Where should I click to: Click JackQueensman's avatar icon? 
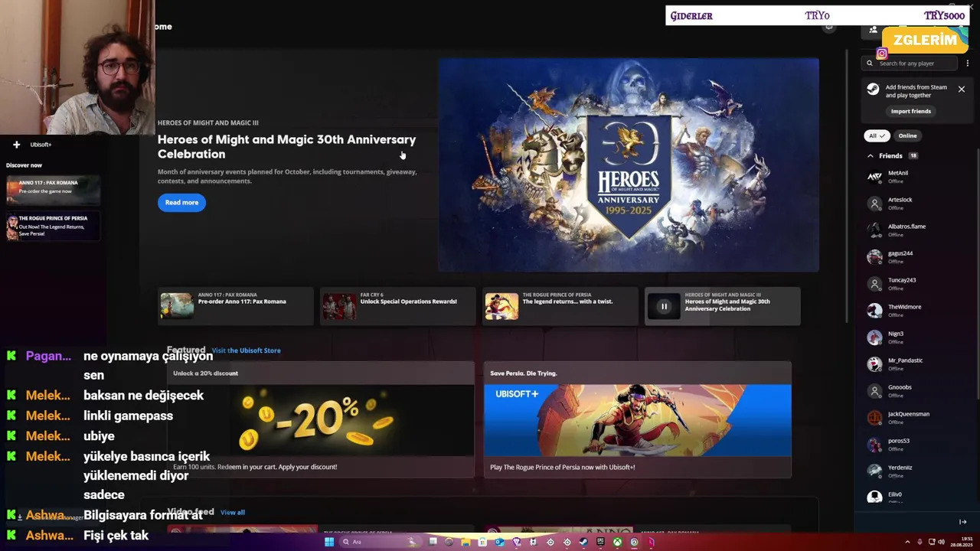click(874, 418)
